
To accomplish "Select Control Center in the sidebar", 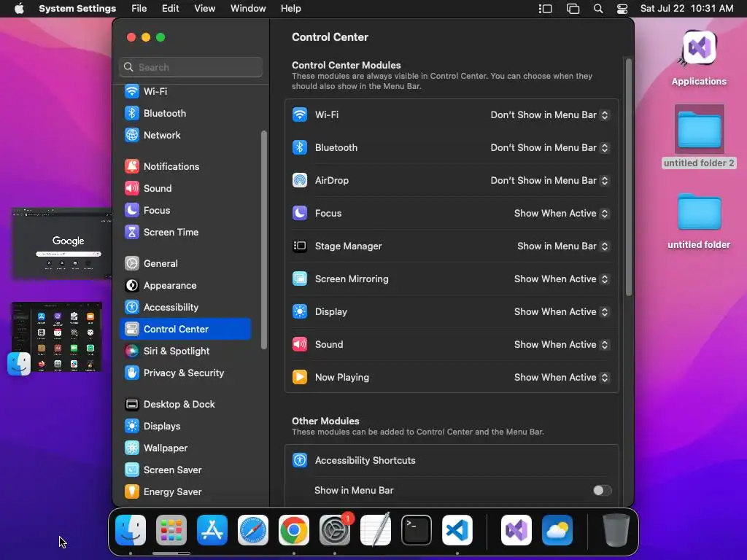I will click(x=185, y=330).
